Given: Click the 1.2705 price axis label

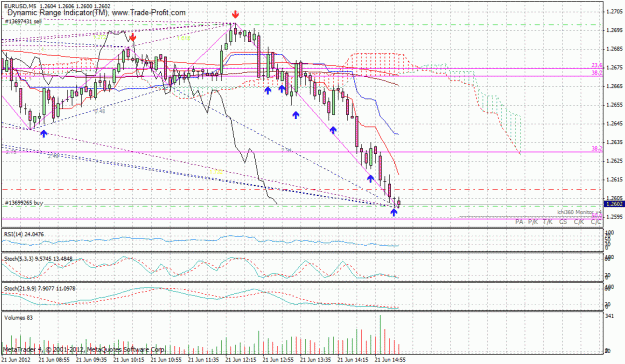Looking at the screenshot, I should [613, 12].
